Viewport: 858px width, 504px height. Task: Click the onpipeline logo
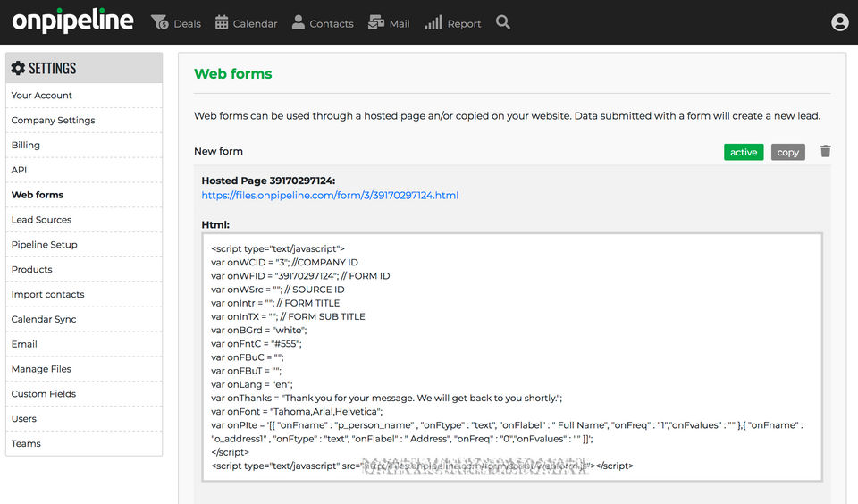pos(72,21)
